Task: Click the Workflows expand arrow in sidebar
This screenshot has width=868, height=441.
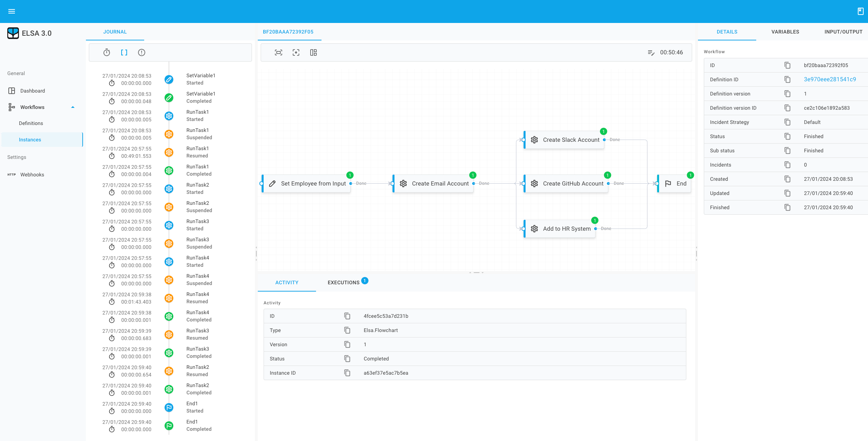Action: coord(71,107)
